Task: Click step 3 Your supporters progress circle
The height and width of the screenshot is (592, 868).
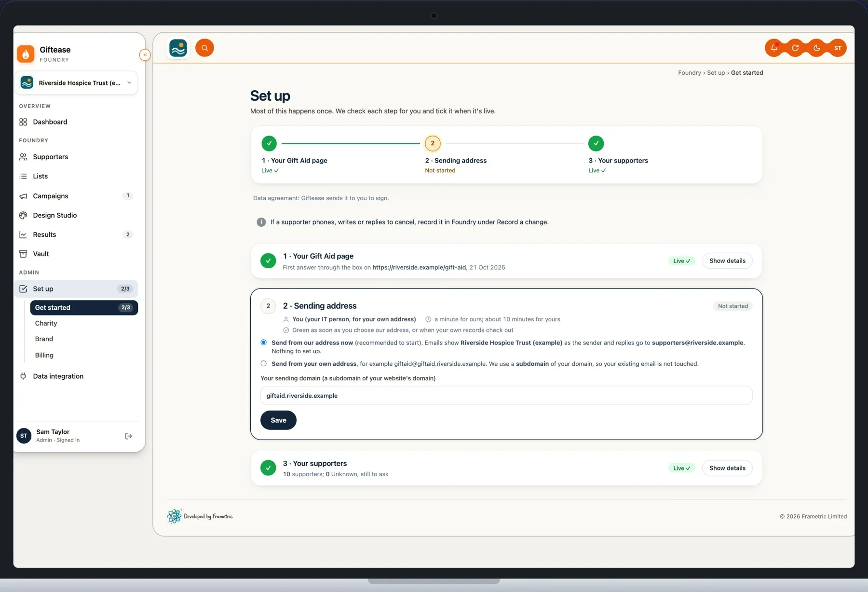Action: point(596,143)
